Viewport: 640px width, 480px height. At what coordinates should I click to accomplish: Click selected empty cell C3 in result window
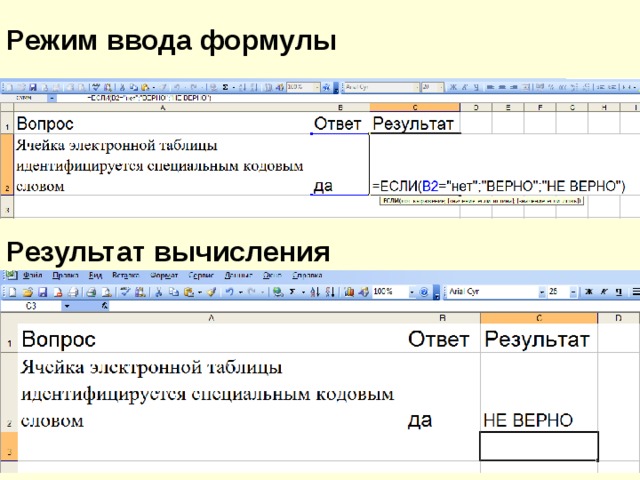coord(539,446)
